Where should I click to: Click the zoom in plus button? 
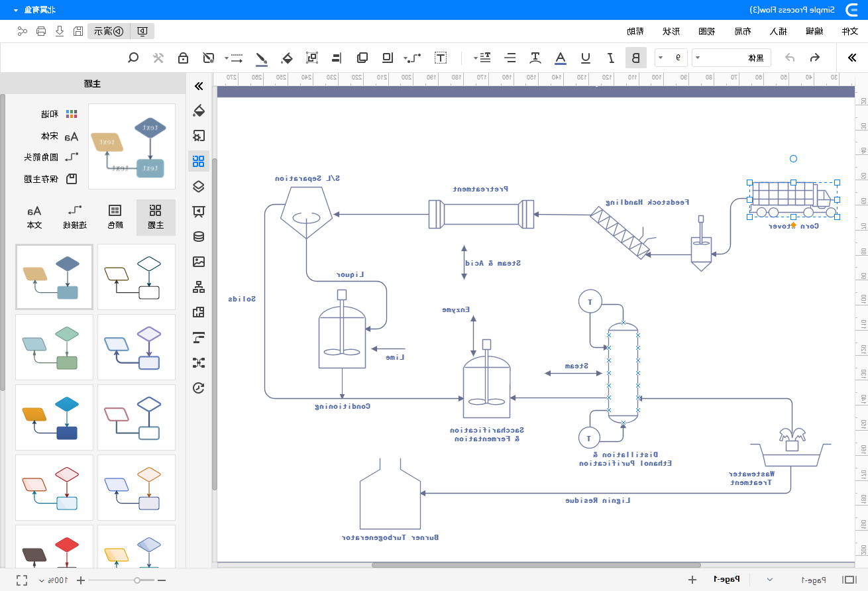point(81,580)
